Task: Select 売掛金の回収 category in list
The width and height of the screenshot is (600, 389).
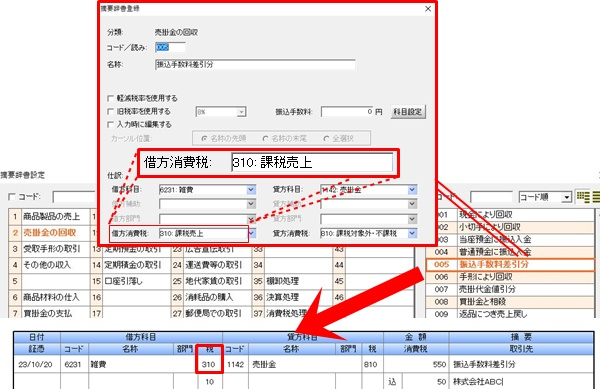Action: [49, 233]
